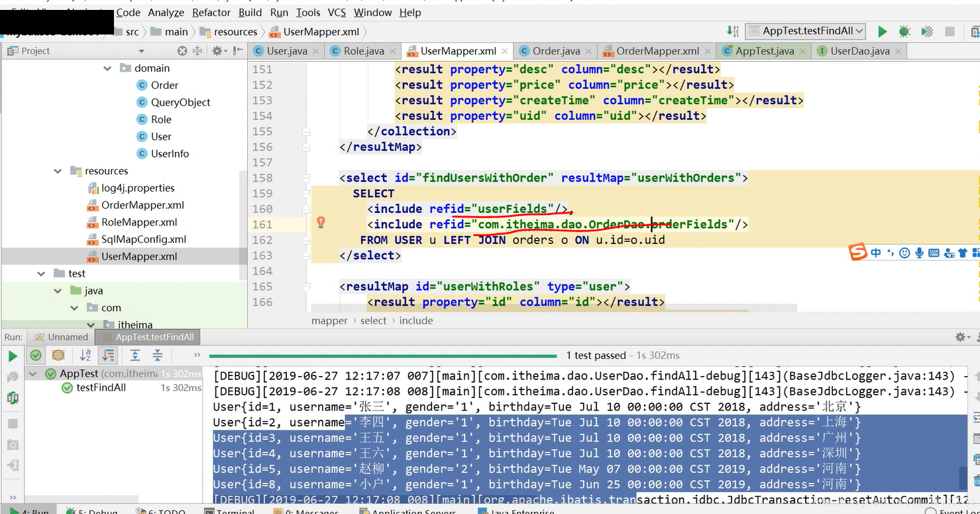The image size is (980, 514).
Task: Switch to UserDao.java editor tab
Action: pyautogui.click(x=860, y=51)
